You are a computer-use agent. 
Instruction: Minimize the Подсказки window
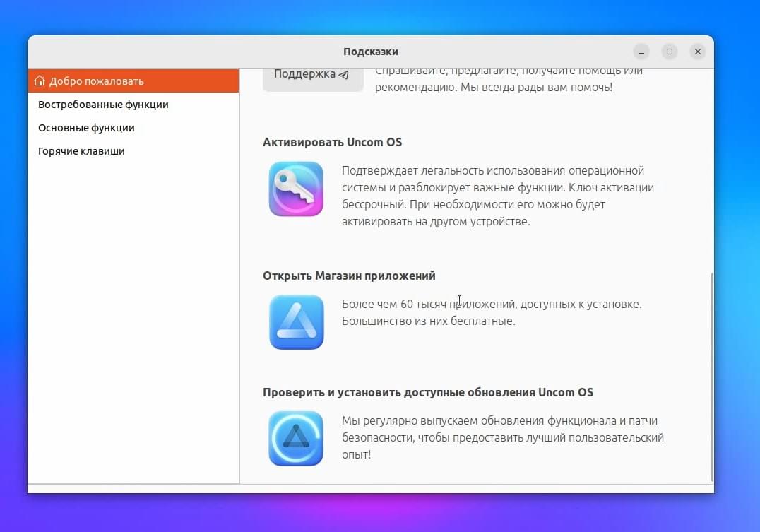point(641,52)
